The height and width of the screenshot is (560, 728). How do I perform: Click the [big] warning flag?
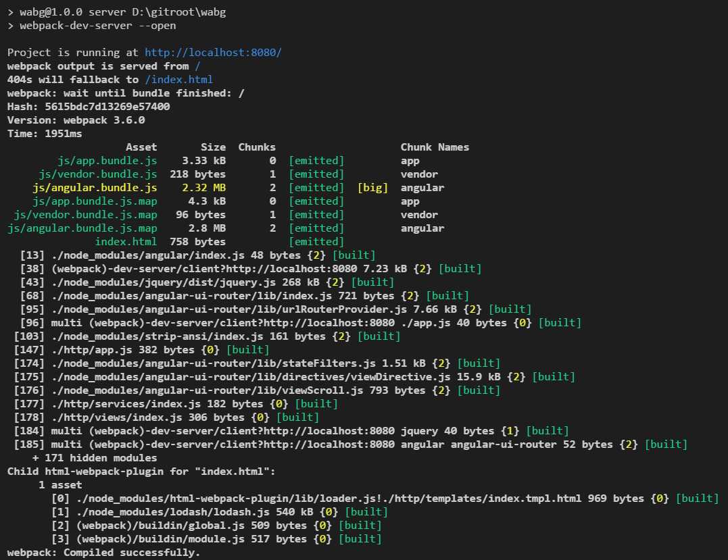[373, 187]
